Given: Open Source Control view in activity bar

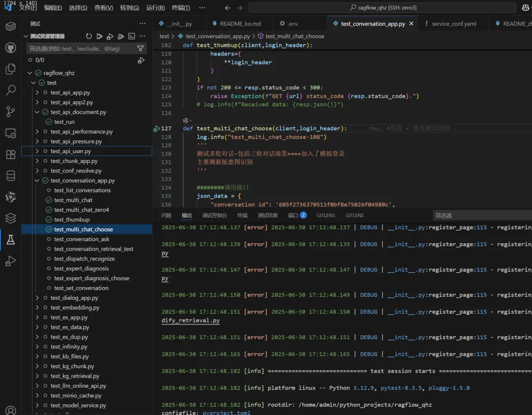Looking at the screenshot, I should coord(10,112).
